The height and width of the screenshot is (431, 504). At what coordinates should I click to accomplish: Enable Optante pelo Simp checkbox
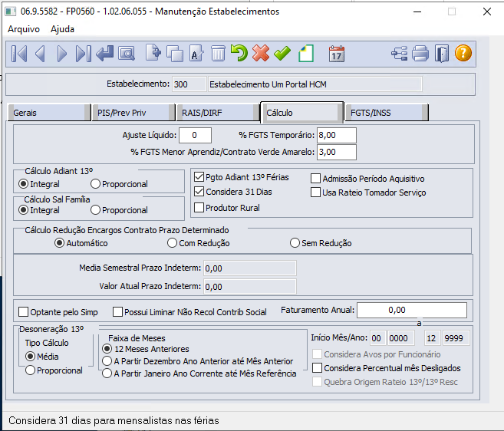click(24, 312)
